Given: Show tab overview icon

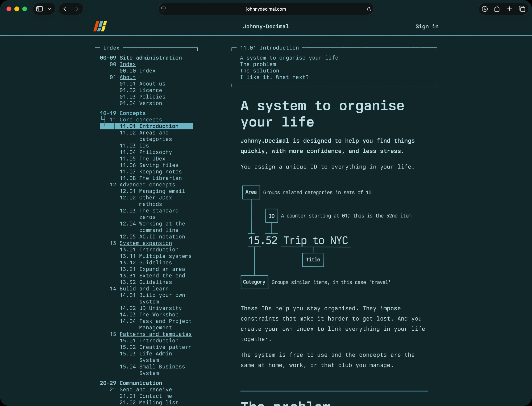Looking at the screenshot, I should 522,9.
